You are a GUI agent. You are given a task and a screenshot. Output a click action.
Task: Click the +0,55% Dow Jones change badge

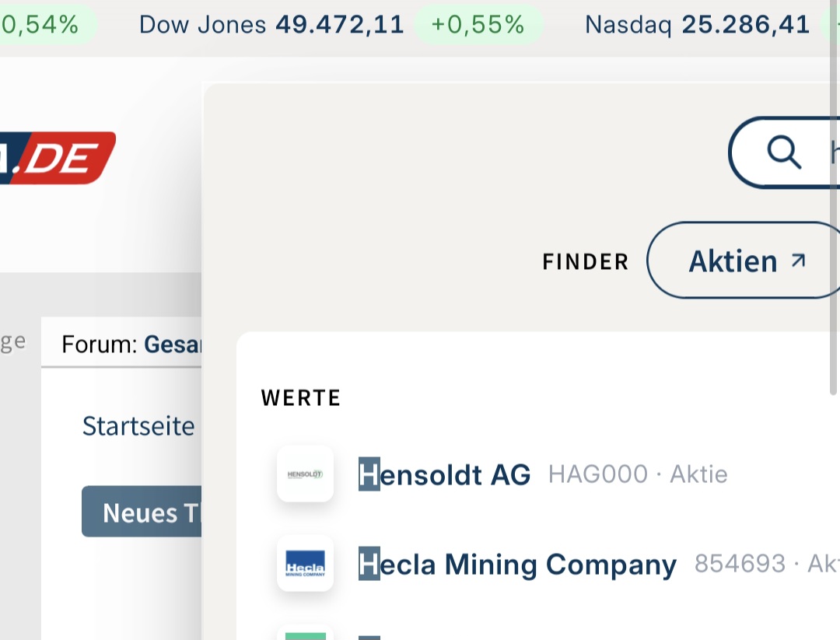coord(477,25)
